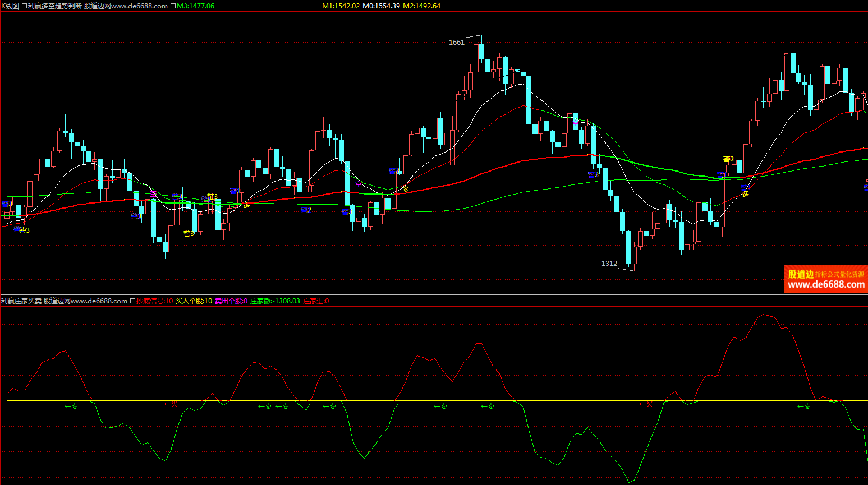
Task: Click the 1661 high price label
Action: pyautogui.click(x=456, y=43)
